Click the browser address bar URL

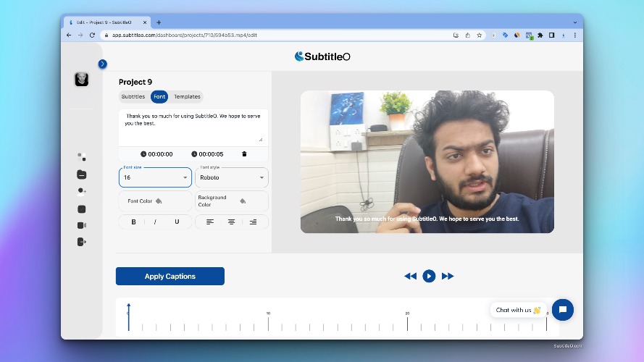point(185,35)
